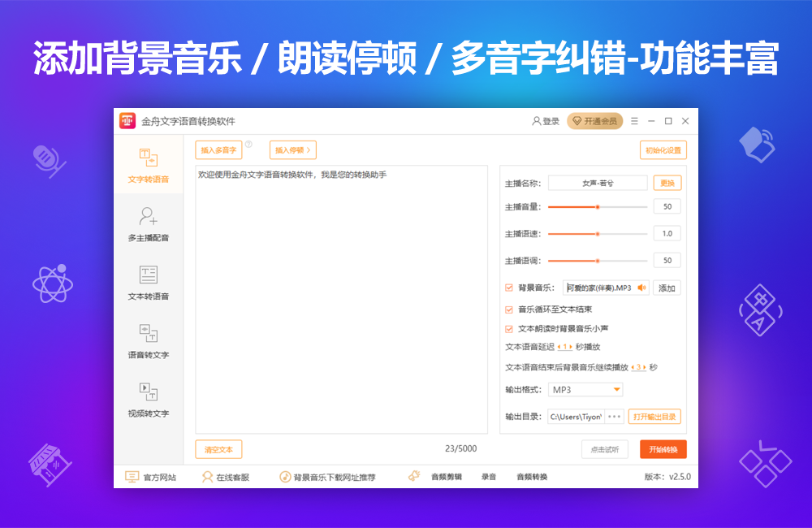Screen dimensions: 812x528
Task: Adjust the 主播音量 slider
Action: pyautogui.click(x=598, y=207)
